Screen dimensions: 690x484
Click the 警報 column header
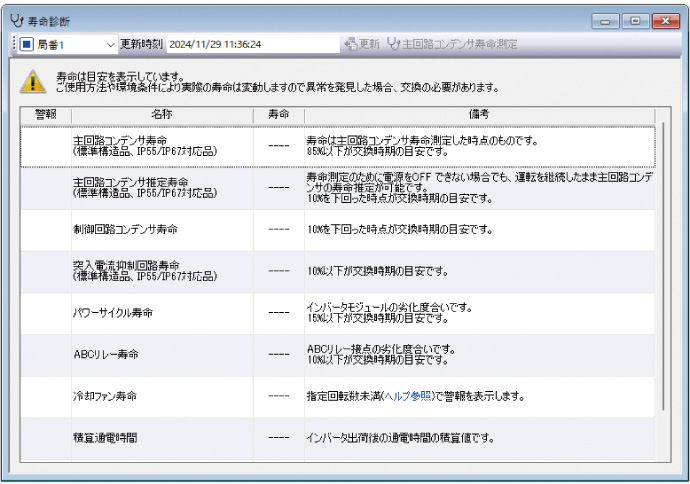click(46, 114)
